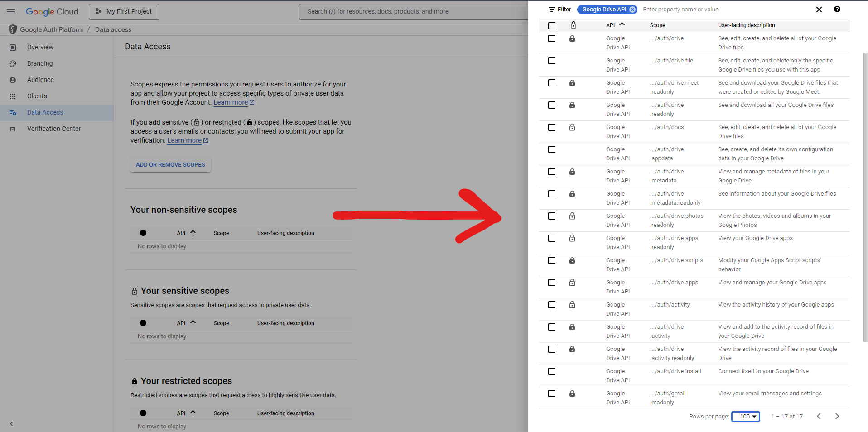Screen dimensions: 868x432
Task: Check the ../auth/drive.file scope checkbox
Action: pyautogui.click(x=552, y=61)
